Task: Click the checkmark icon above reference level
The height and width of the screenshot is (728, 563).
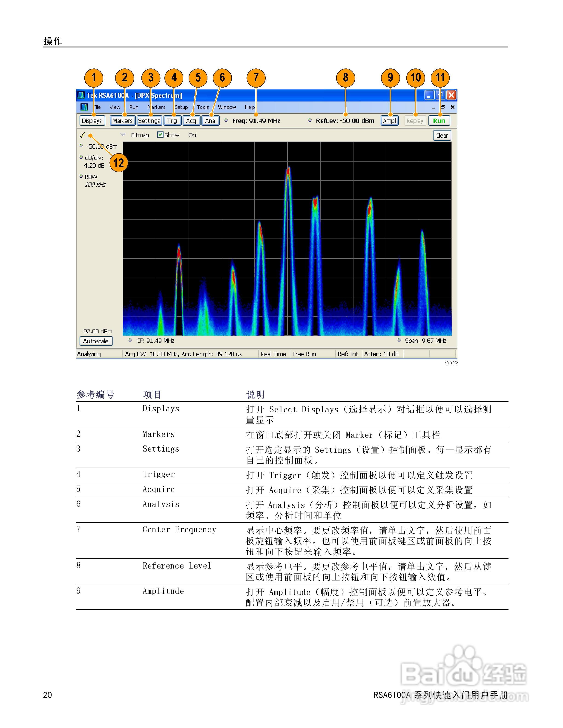Action: [x=82, y=135]
